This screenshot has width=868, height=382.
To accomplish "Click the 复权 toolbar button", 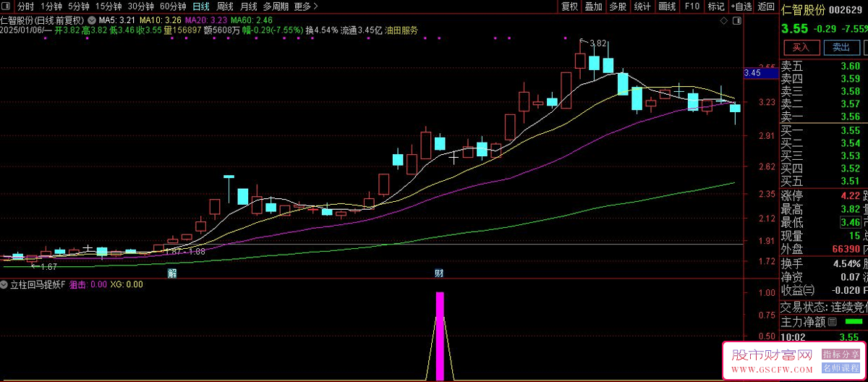I will [570, 7].
